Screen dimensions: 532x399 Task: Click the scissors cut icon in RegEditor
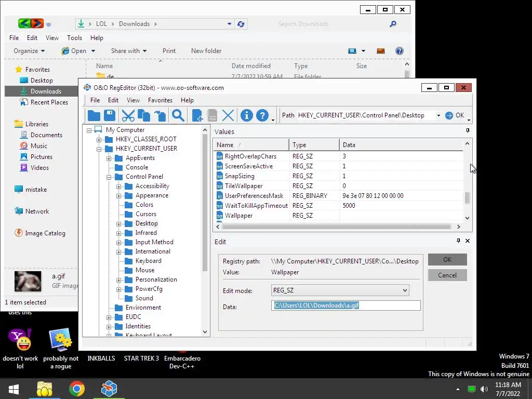tap(128, 116)
